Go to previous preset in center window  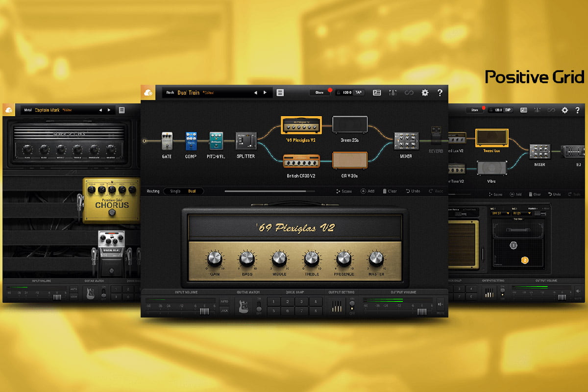coord(255,92)
